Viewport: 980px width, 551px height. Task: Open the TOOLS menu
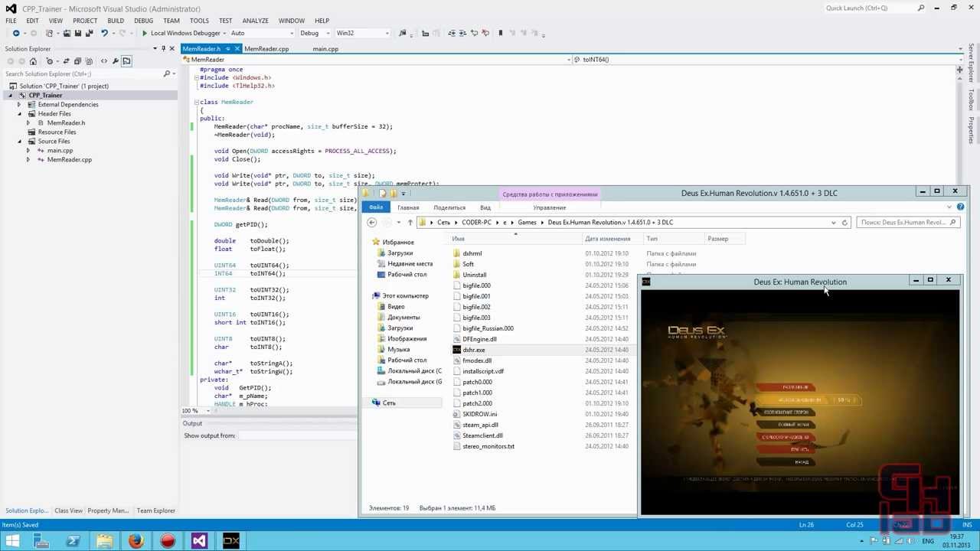[x=199, y=21]
